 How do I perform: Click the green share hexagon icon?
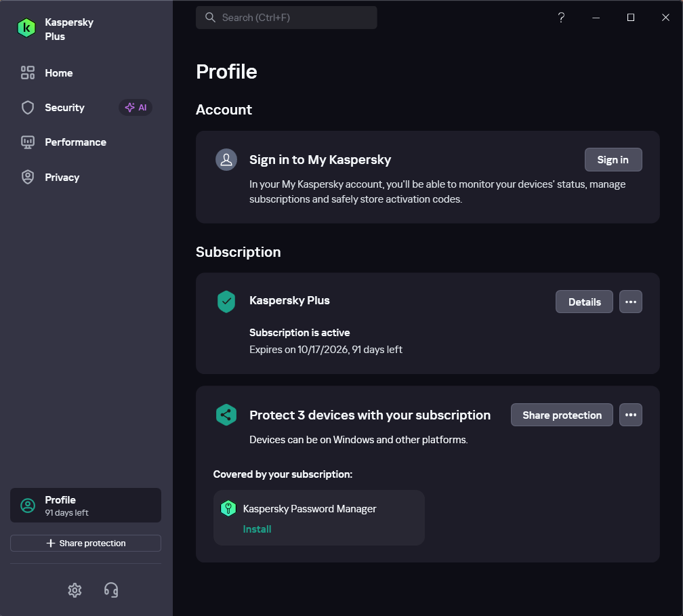[x=226, y=415]
